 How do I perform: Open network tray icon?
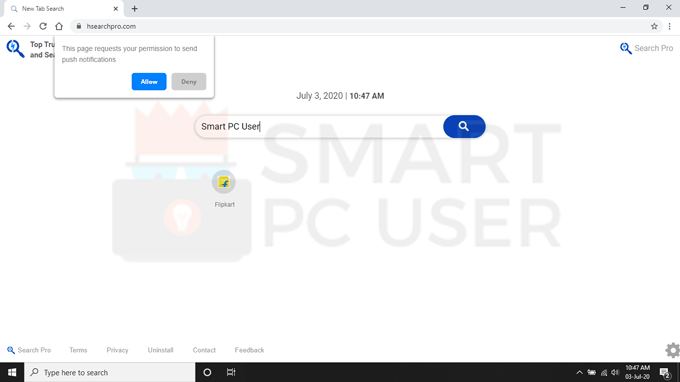pyautogui.click(x=604, y=372)
